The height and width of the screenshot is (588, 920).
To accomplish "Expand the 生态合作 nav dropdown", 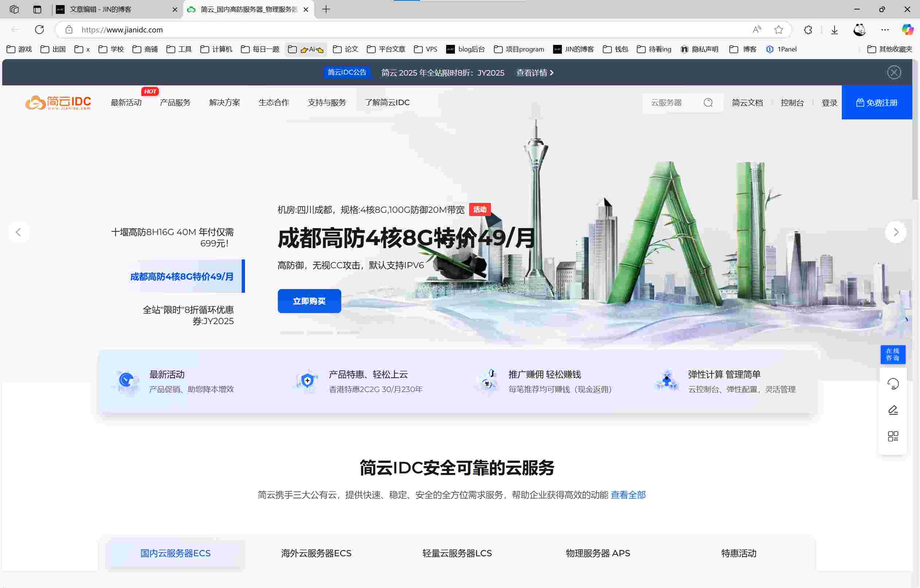I will [x=273, y=103].
